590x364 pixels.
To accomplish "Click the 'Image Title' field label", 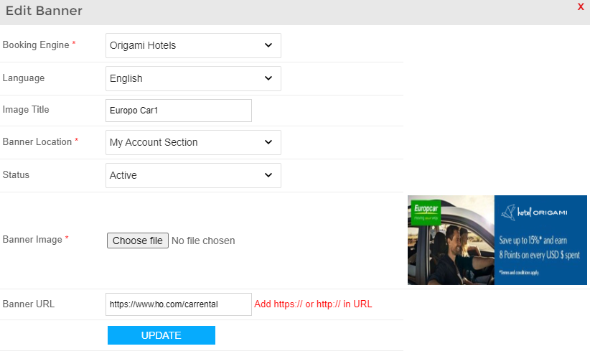I will click(x=26, y=110).
